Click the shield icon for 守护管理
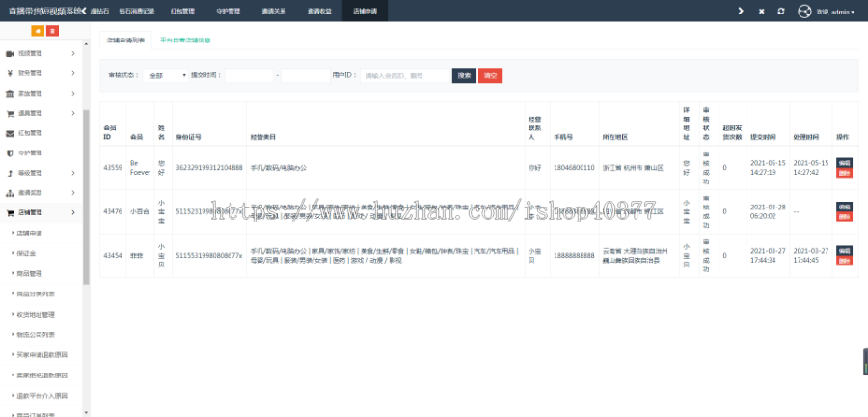Viewport: 868px width, 417px height. coord(10,153)
